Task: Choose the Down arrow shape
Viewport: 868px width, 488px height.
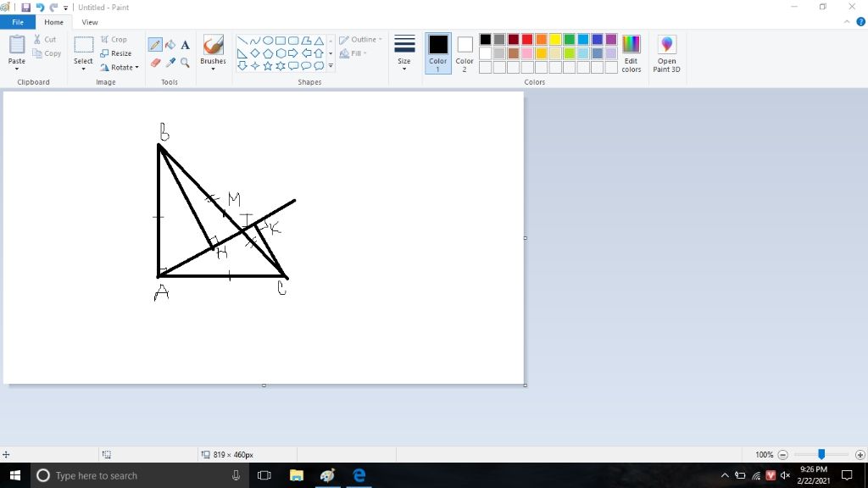Action: pyautogui.click(x=242, y=66)
